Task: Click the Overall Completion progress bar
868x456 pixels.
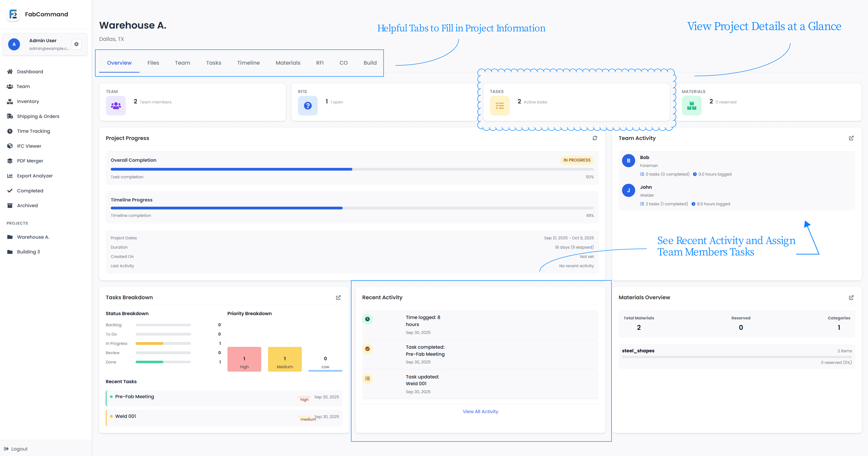Action: point(352,169)
